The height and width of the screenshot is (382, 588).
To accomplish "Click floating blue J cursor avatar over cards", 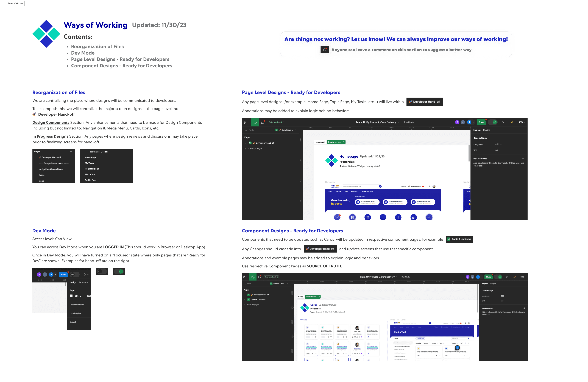I will click(x=457, y=348).
